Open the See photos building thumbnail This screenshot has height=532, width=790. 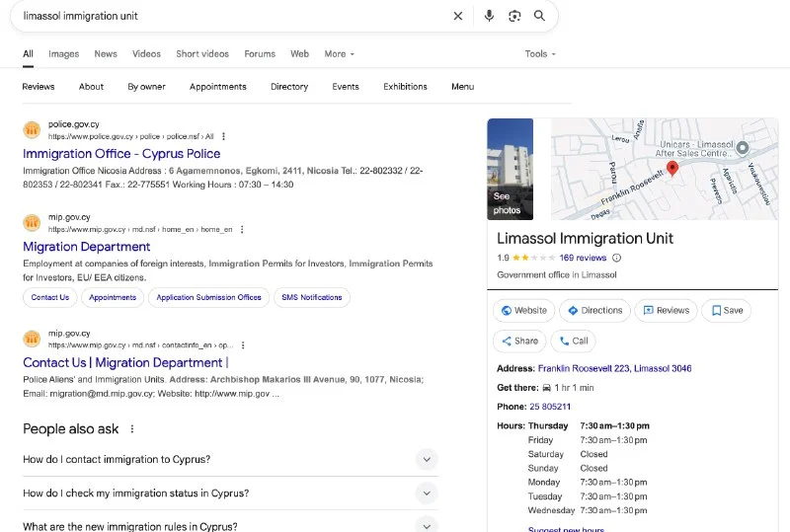(510, 169)
